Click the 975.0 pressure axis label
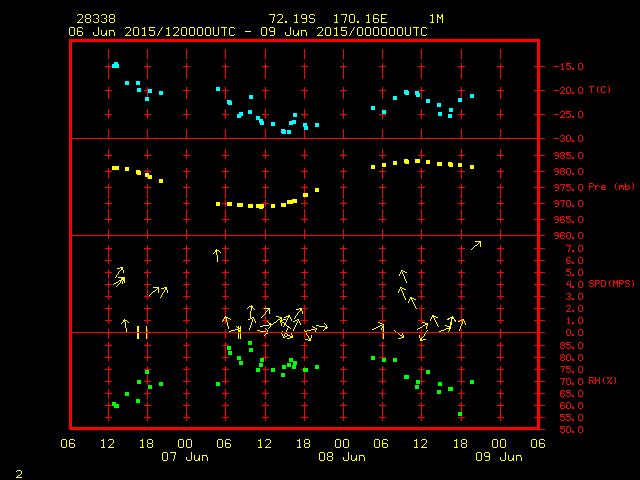 click(569, 187)
